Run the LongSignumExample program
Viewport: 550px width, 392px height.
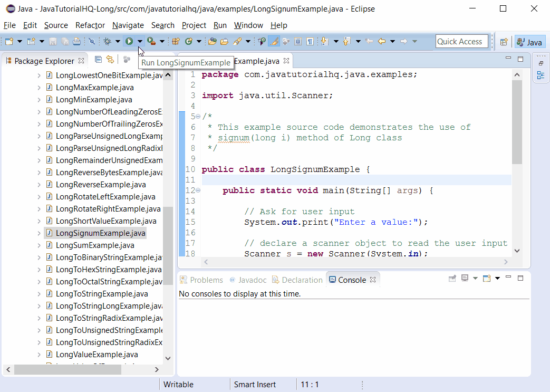point(129,41)
